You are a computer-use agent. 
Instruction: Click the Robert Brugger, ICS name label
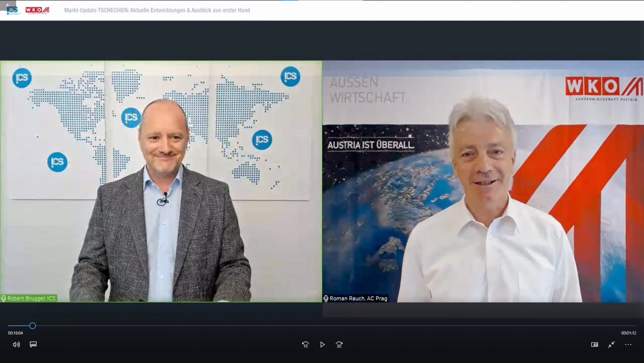(x=31, y=298)
